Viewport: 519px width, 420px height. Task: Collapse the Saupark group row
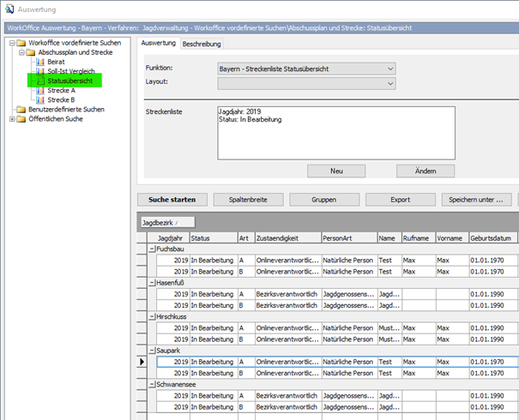coord(152,351)
